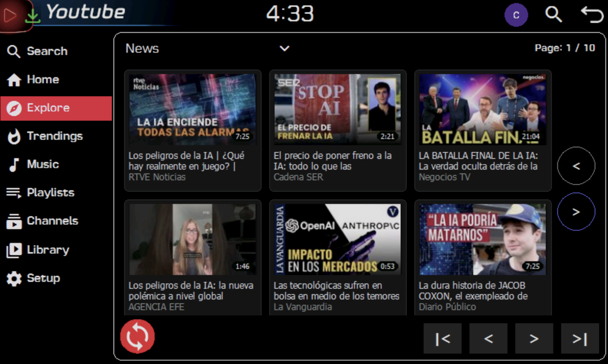Go to next page in bottom bar

coord(534,338)
